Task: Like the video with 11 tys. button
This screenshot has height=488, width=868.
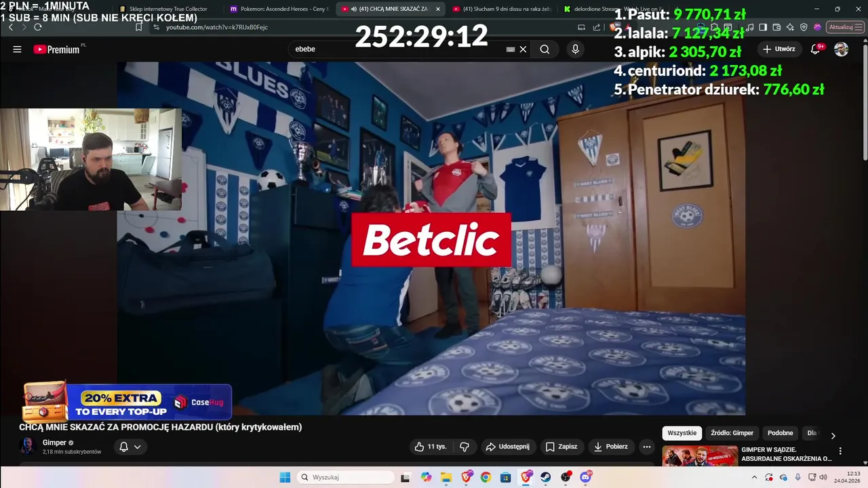Action: (x=431, y=447)
